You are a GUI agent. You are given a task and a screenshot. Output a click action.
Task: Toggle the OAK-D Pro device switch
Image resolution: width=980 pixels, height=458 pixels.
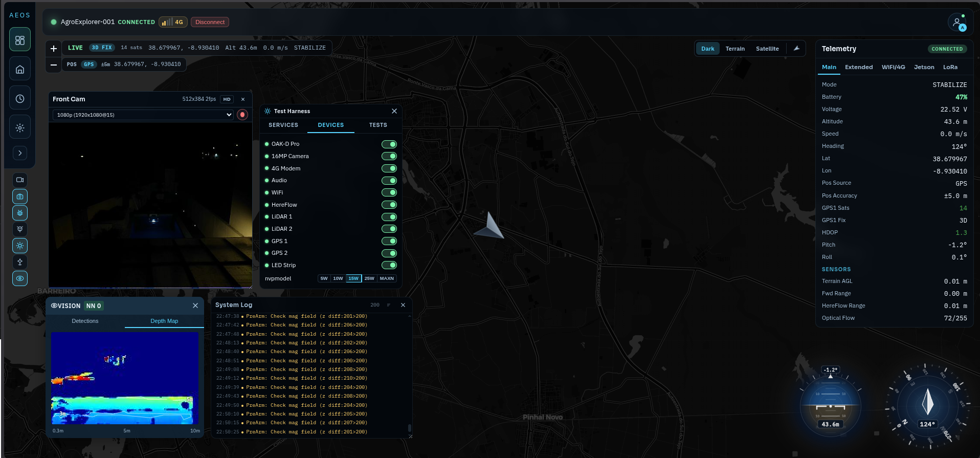tap(389, 144)
